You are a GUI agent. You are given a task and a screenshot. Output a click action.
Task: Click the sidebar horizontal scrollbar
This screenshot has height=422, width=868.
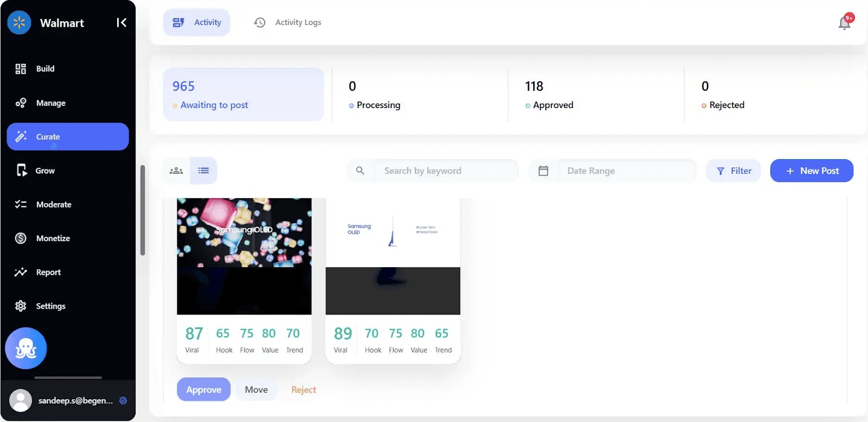pyautogui.click(x=68, y=377)
